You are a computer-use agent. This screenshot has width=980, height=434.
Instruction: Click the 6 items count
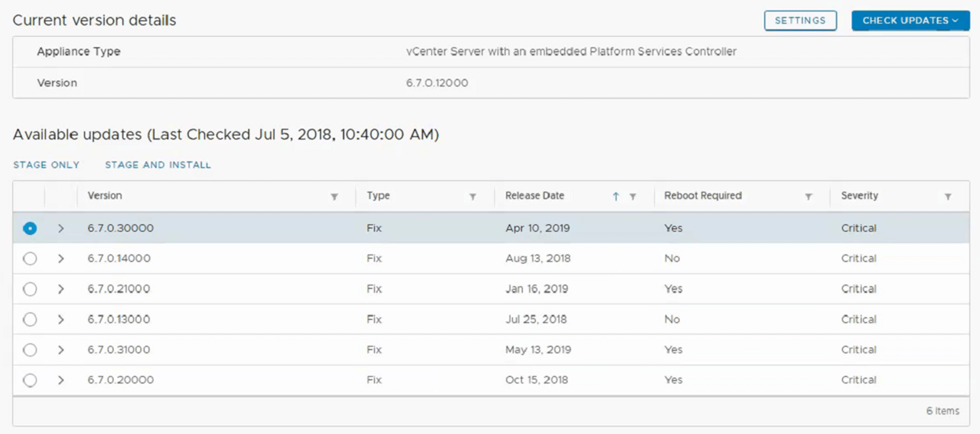point(942,411)
